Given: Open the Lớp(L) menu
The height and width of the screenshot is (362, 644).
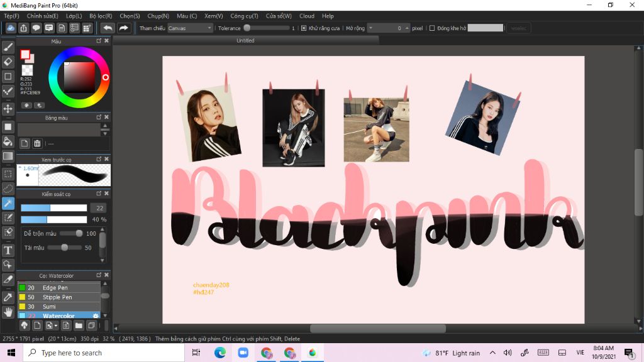Looking at the screenshot, I should pyautogui.click(x=74, y=16).
